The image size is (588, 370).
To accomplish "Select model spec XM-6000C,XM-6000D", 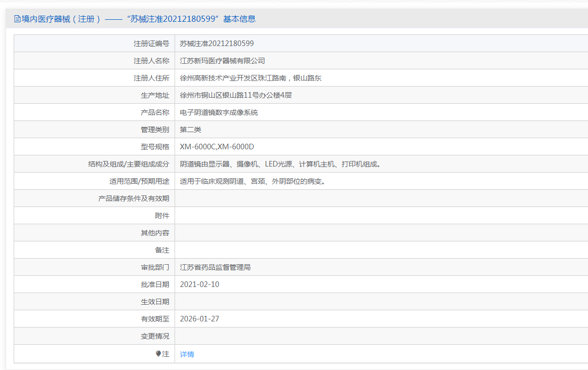I will pos(217,147).
